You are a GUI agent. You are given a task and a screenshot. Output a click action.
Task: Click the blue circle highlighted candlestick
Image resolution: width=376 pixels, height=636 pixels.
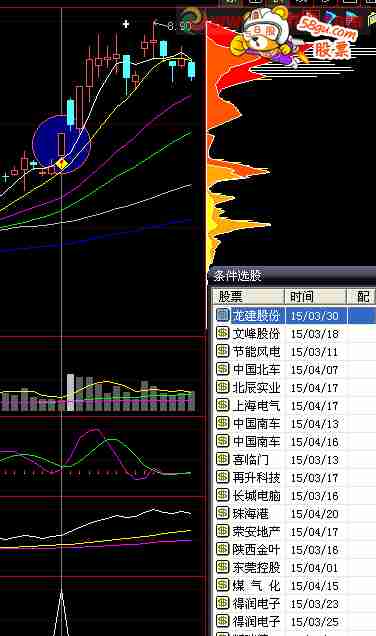(x=61, y=144)
